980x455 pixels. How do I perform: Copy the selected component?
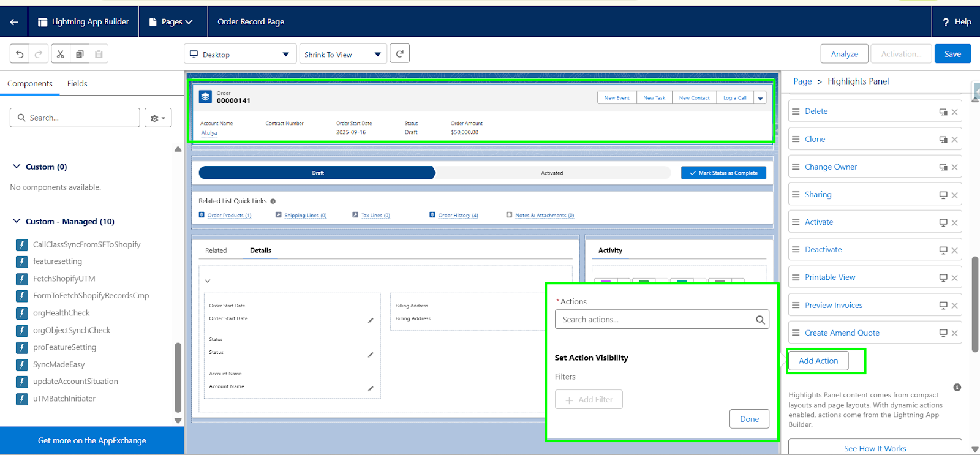coord(80,54)
